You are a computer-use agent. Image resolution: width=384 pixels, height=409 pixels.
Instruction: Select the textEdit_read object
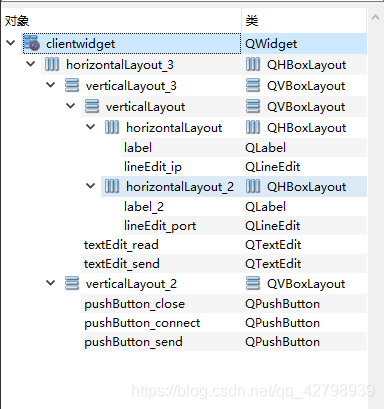[121, 245]
